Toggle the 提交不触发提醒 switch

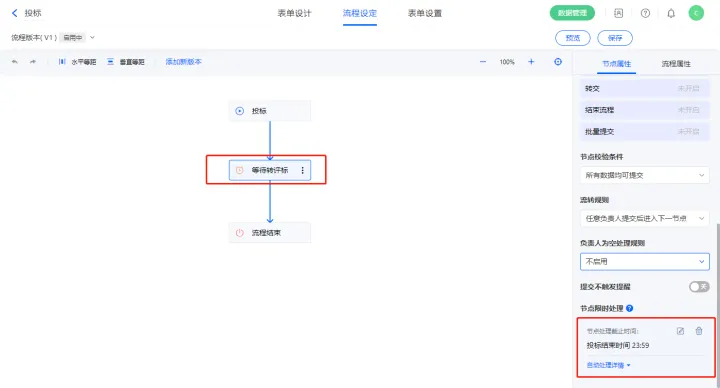[x=699, y=287]
